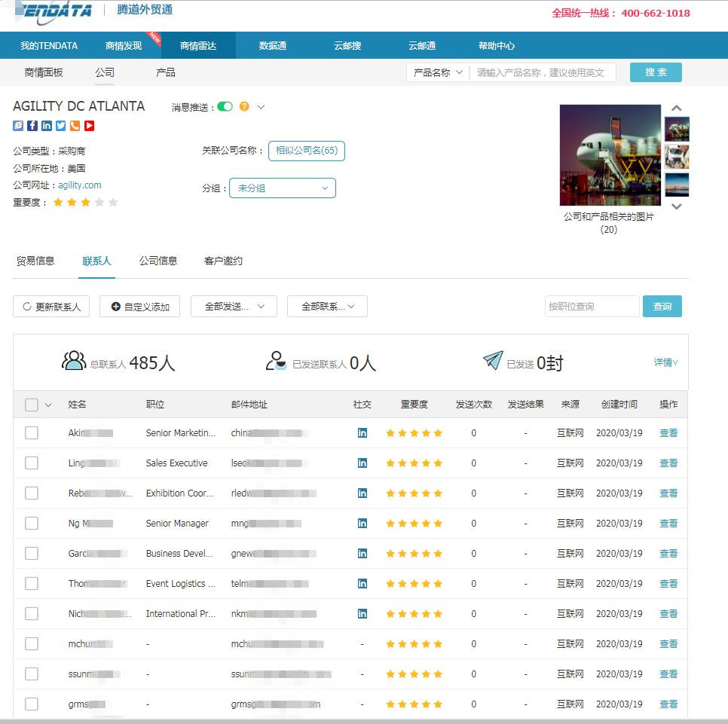The image size is (728, 724).
Task: Focus the product name search field
Action: tap(543, 72)
